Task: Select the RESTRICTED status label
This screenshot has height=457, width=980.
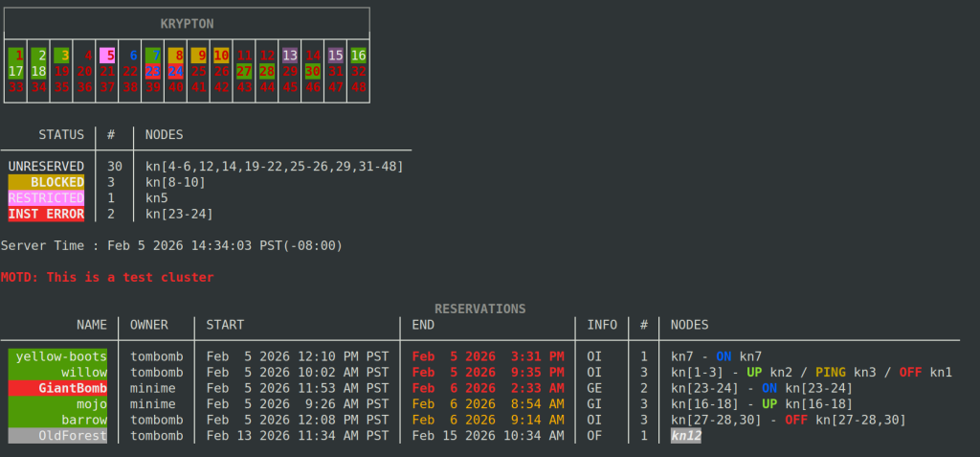Action: pyautogui.click(x=47, y=197)
